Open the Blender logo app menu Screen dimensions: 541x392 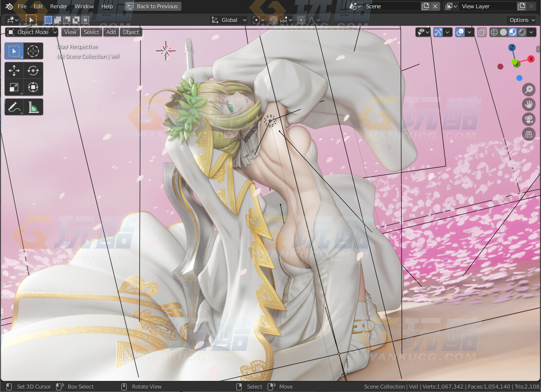point(9,6)
